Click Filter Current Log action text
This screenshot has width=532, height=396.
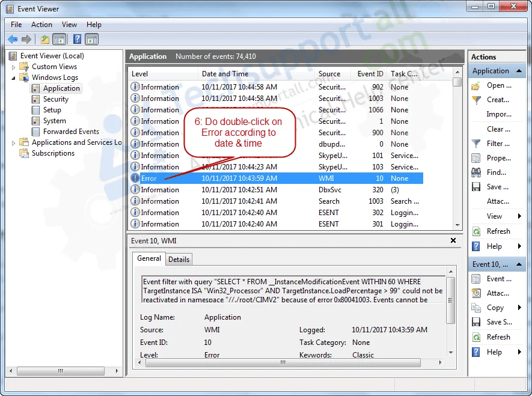click(x=498, y=144)
